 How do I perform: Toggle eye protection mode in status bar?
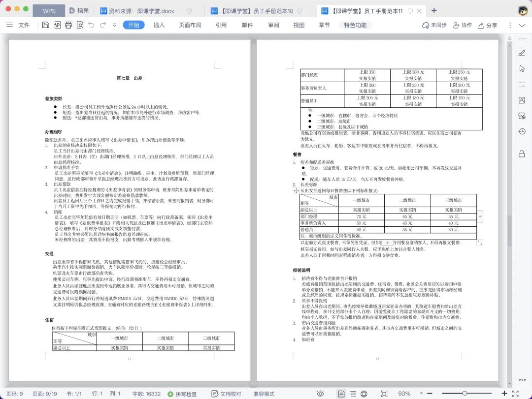(320, 394)
